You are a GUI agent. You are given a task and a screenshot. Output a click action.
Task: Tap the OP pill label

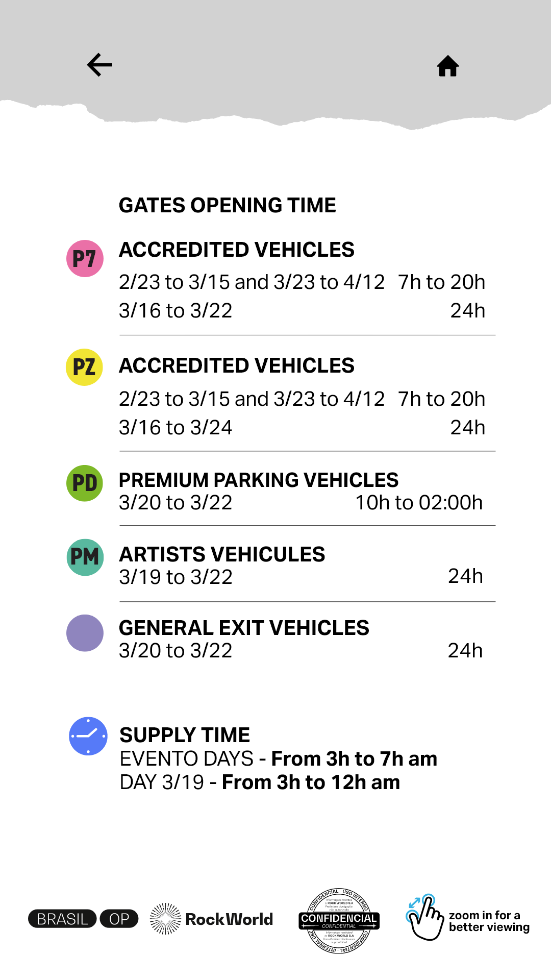tap(119, 919)
